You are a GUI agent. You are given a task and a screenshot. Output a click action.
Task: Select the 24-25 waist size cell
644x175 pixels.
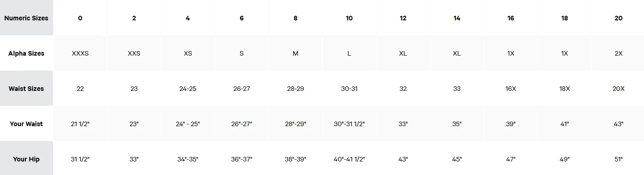click(188, 89)
